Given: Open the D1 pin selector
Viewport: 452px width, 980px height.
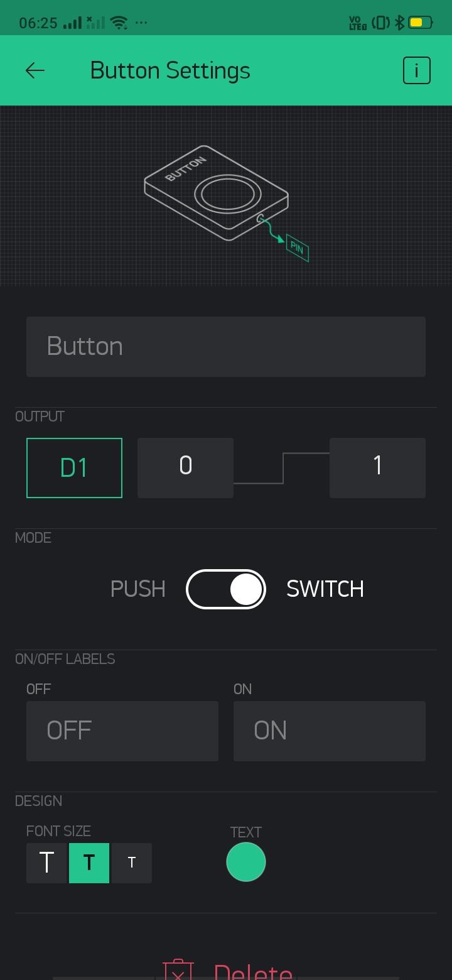Looking at the screenshot, I should pos(74,468).
